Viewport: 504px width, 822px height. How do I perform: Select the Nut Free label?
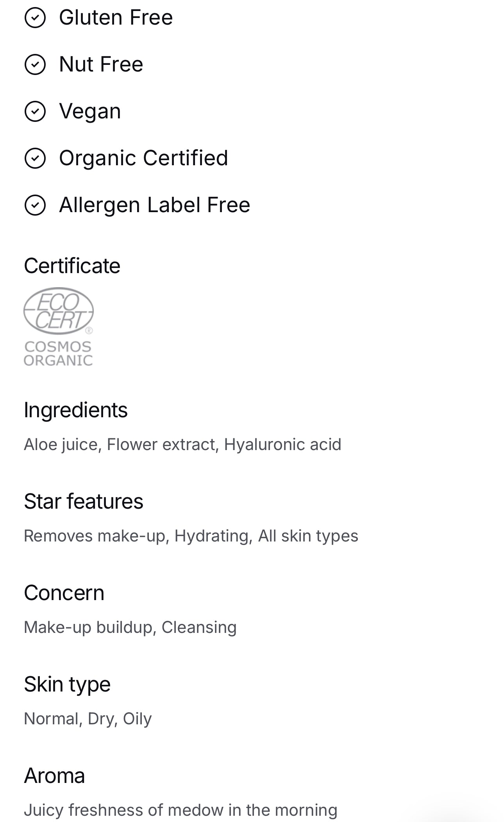pyautogui.click(x=101, y=64)
